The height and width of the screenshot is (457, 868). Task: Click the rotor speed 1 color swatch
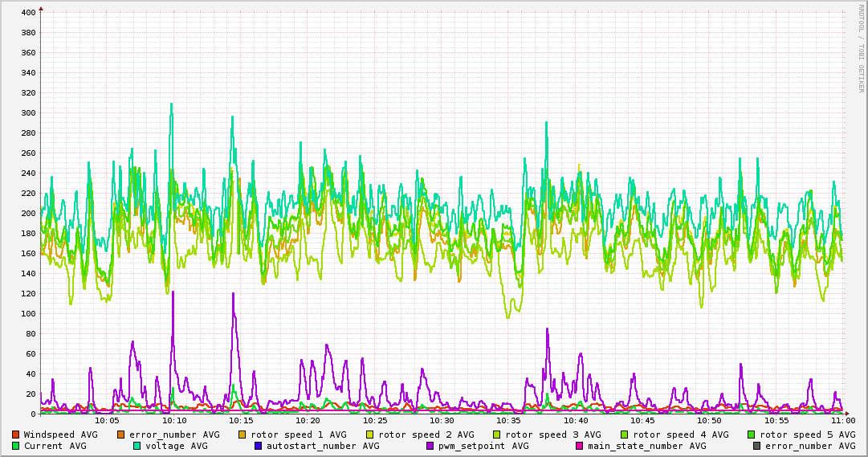click(x=242, y=435)
